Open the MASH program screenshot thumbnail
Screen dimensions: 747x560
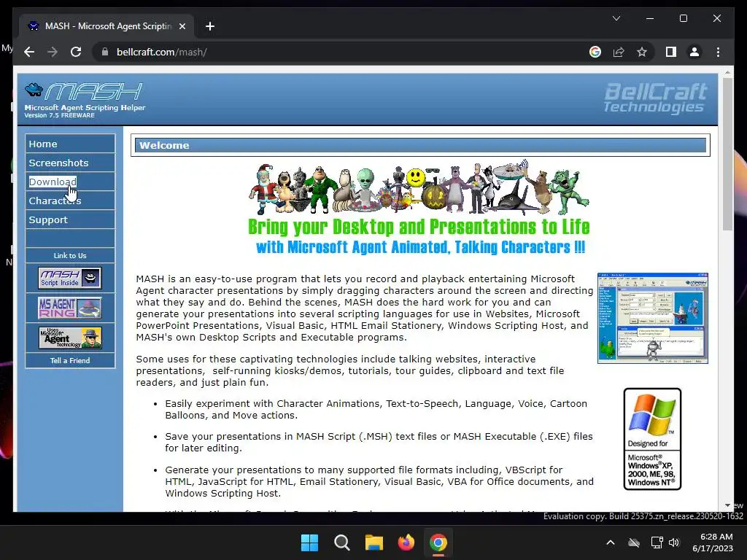[653, 318]
